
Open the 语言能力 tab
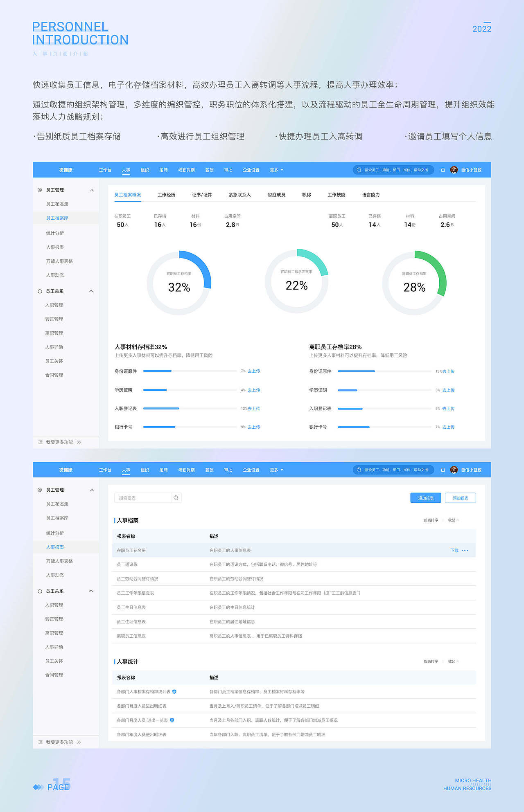coord(370,195)
